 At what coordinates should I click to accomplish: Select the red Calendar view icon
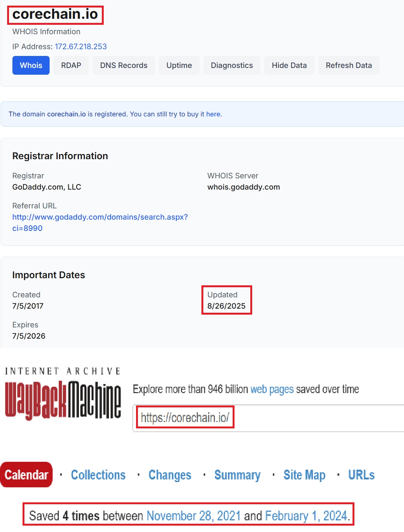(26, 475)
